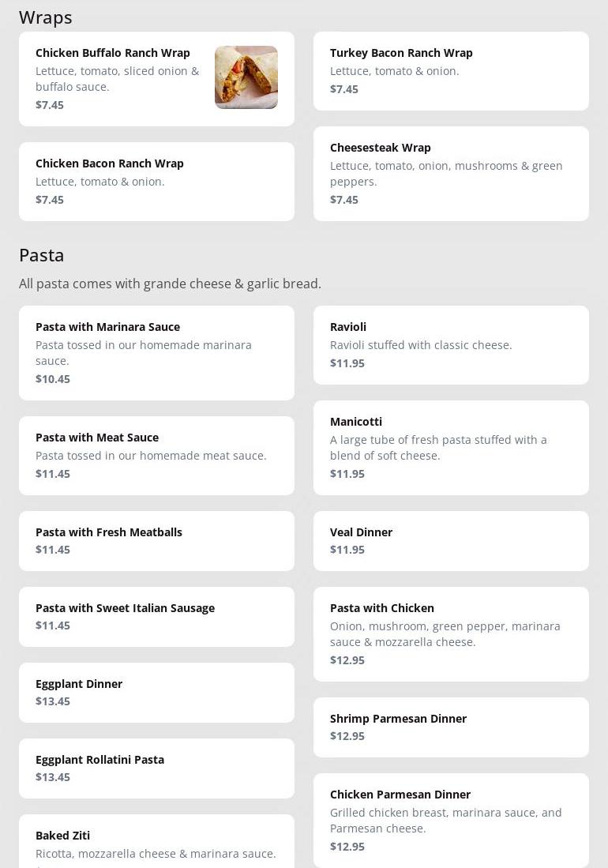Choose the Eggplant Dinner item

[x=156, y=693]
